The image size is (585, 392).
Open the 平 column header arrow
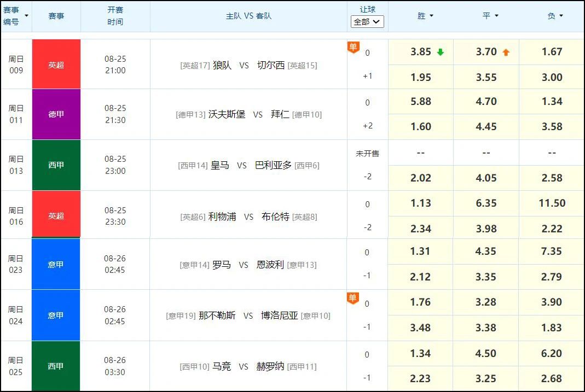[x=496, y=16]
